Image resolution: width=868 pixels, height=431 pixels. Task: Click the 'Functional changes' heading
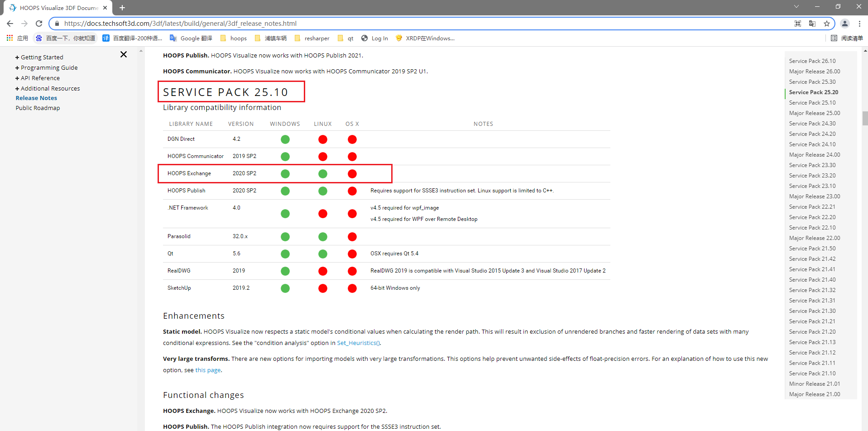point(203,395)
